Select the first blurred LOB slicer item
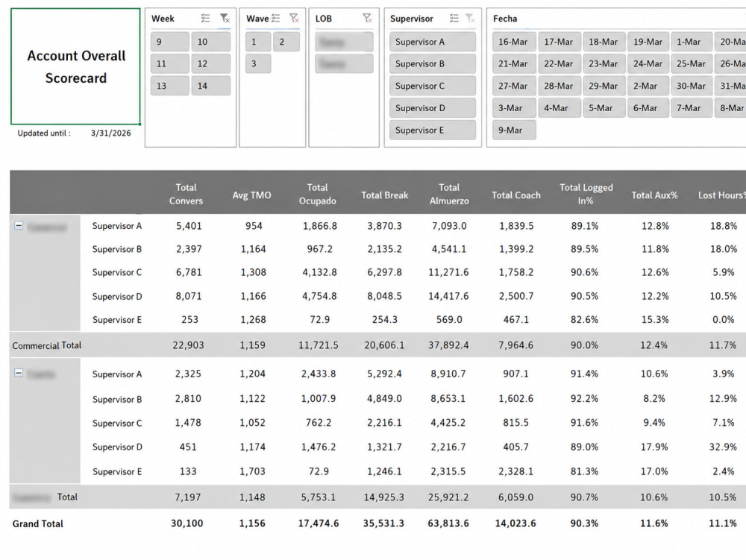The width and height of the screenshot is (746, 560). tap(344, 42)
